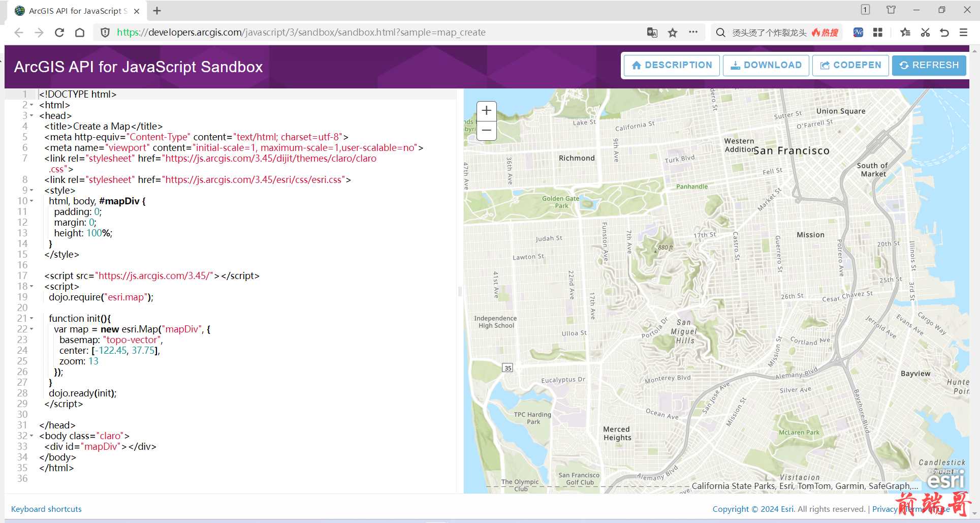The height and width of the screenshot is (523, 980).
Task: Go back to the previous browser page
Action: tap(19, 33)
